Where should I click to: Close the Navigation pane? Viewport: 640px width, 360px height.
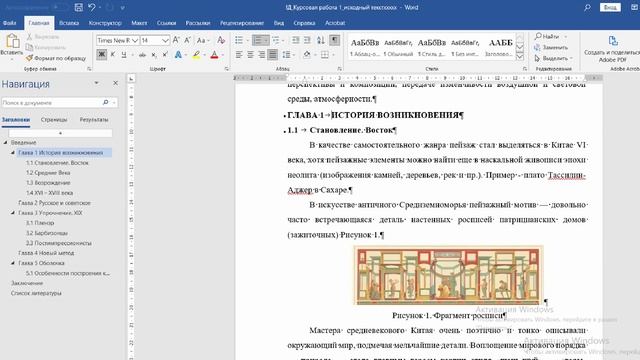tap(116, 83)
